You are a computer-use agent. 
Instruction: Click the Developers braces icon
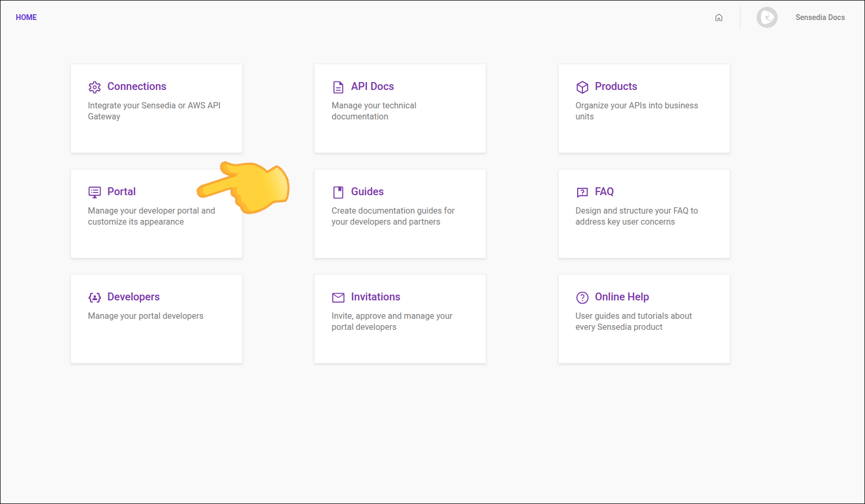point(95,297)
